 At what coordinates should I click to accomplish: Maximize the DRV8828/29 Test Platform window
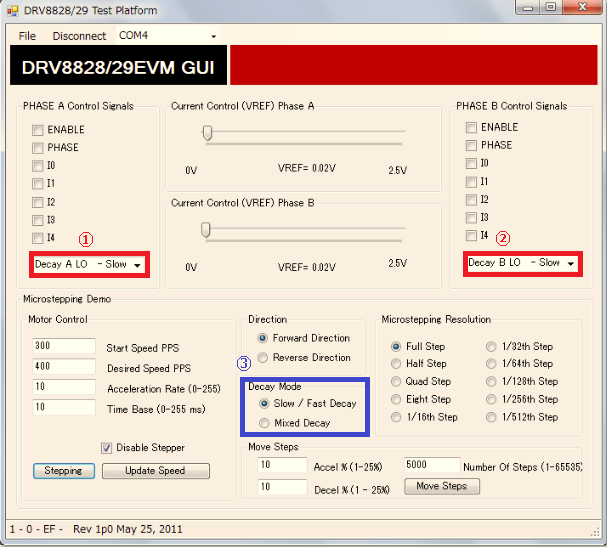(x=551, y=7)
